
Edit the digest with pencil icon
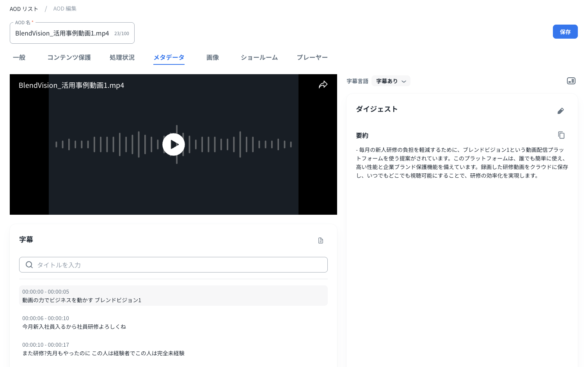[x=561, y=111]
